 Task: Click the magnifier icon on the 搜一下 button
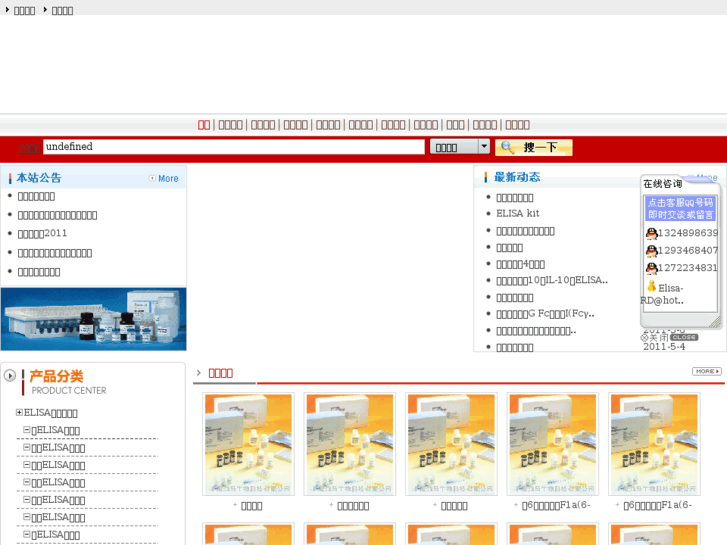507,147
